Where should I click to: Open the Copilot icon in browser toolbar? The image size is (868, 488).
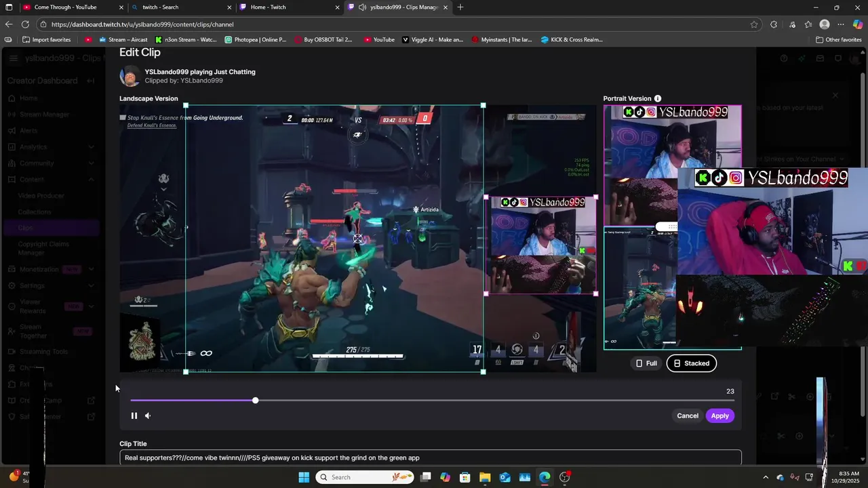pos(857,24)
